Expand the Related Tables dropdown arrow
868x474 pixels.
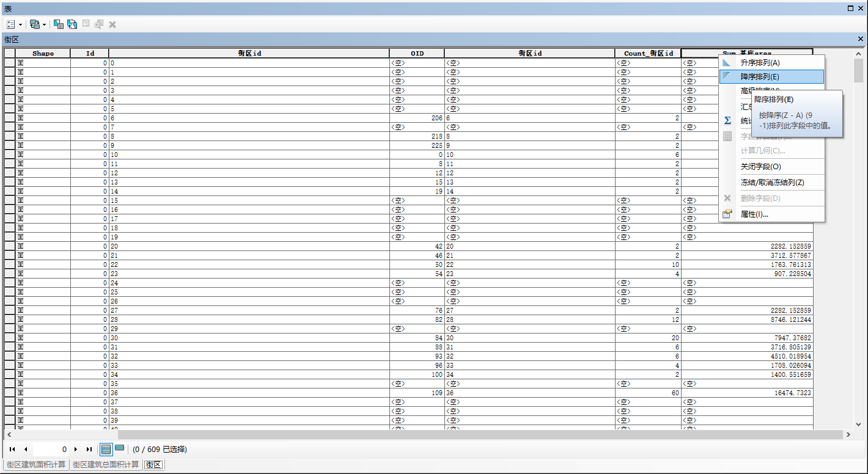(x=45, y=25)
